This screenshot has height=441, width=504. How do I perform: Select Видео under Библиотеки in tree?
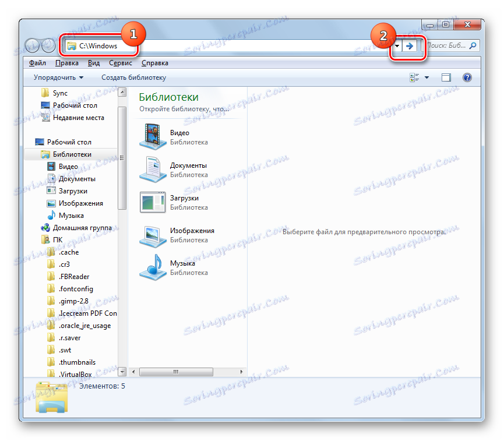click(63, 167)
